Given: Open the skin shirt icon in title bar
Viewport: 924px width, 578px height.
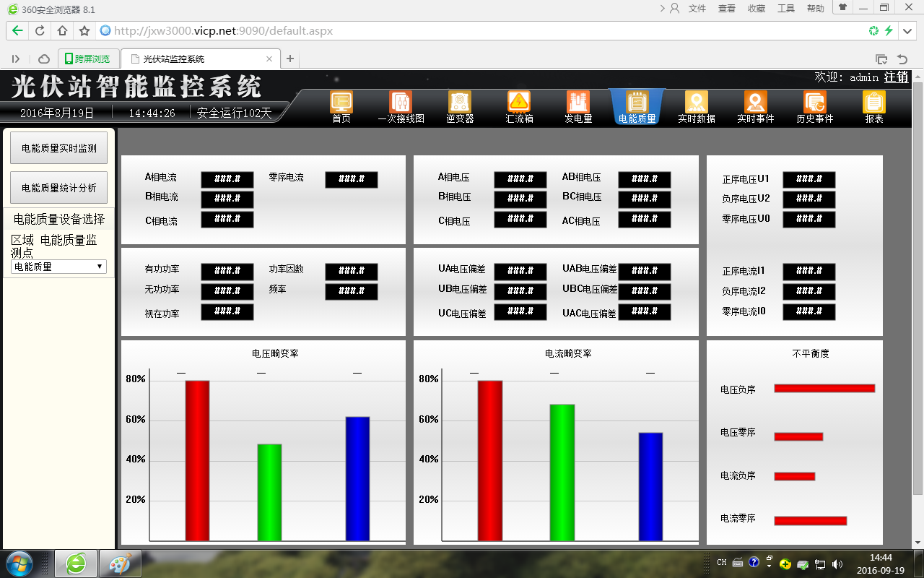Looking at the screenshot, I should [x=842, y=7].
